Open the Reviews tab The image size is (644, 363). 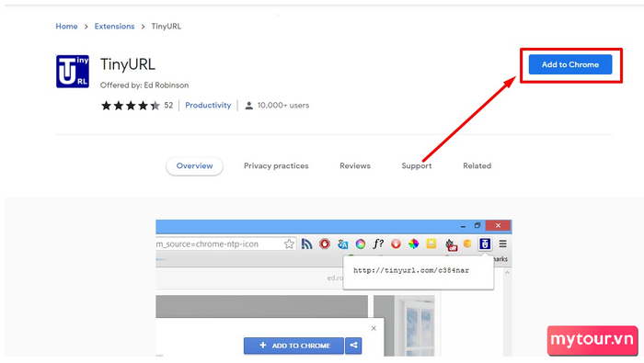(x=355, y=166)
